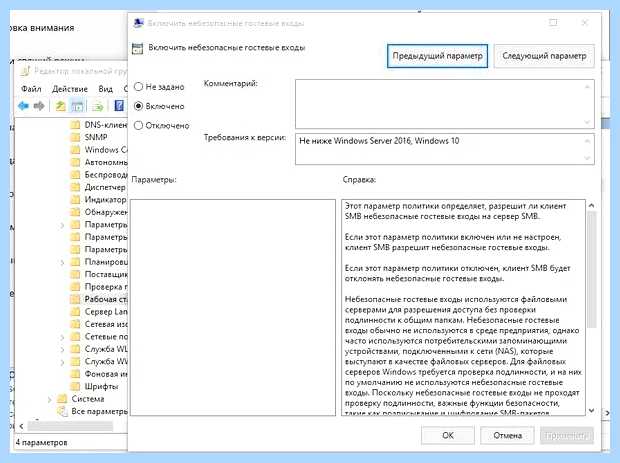Confirm the dialog with OK

448,435
